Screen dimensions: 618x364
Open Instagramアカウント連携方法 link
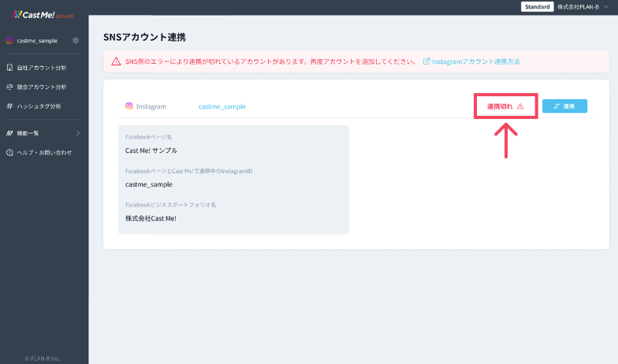coord(476,61)
